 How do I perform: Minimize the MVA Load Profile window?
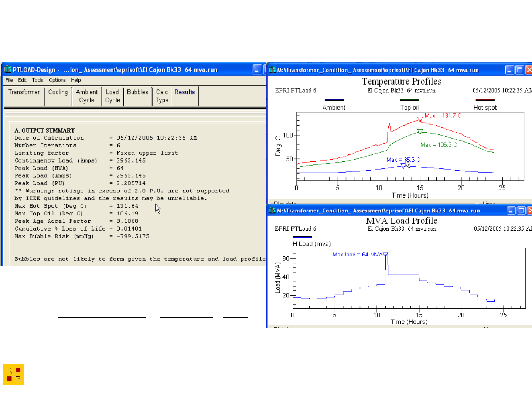point(511,211)
